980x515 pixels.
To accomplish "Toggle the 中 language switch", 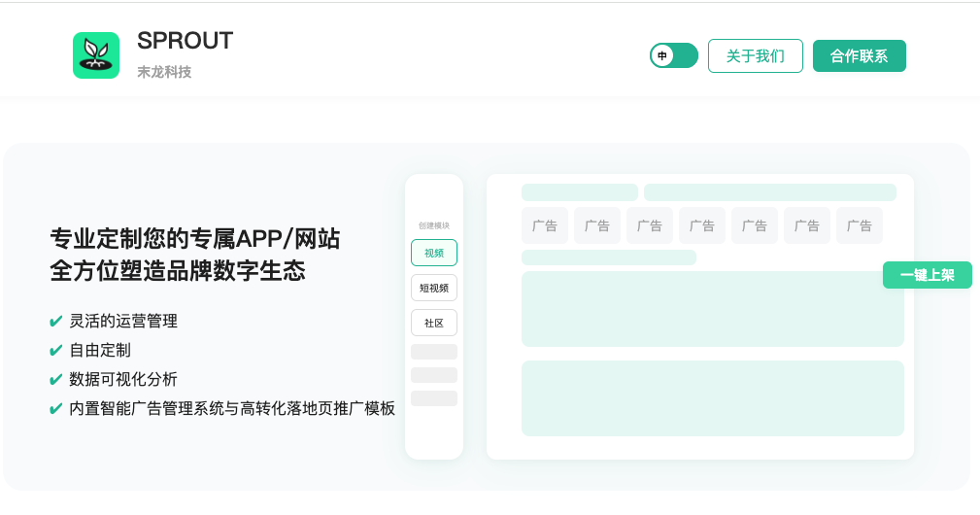I will pyautogui.click(x=673, y=55).
